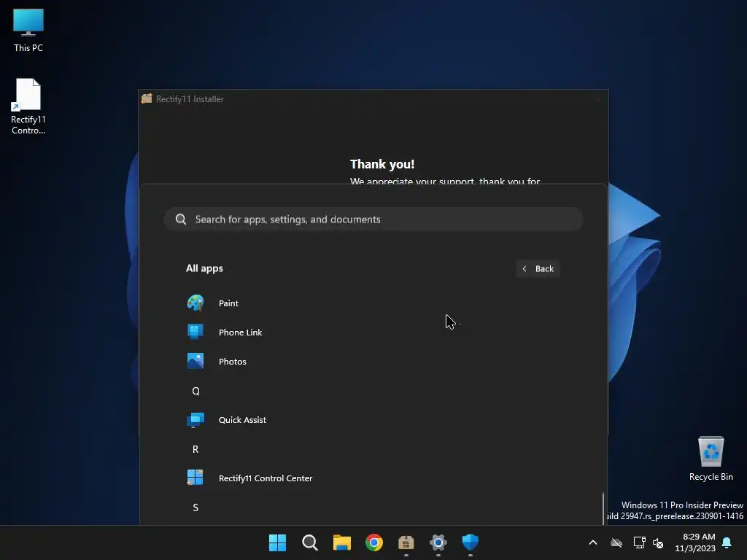Open File Explorer from the taskbar
This screenshot has width=747, height=560.
coord(341,542)
